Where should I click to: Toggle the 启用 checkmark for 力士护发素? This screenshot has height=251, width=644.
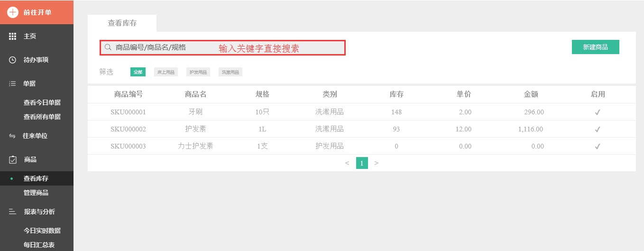pos(598,146)
